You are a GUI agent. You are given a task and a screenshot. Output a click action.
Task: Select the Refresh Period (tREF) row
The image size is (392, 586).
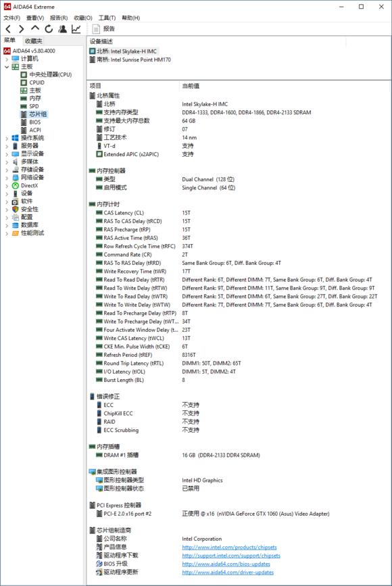click(238, 355)
